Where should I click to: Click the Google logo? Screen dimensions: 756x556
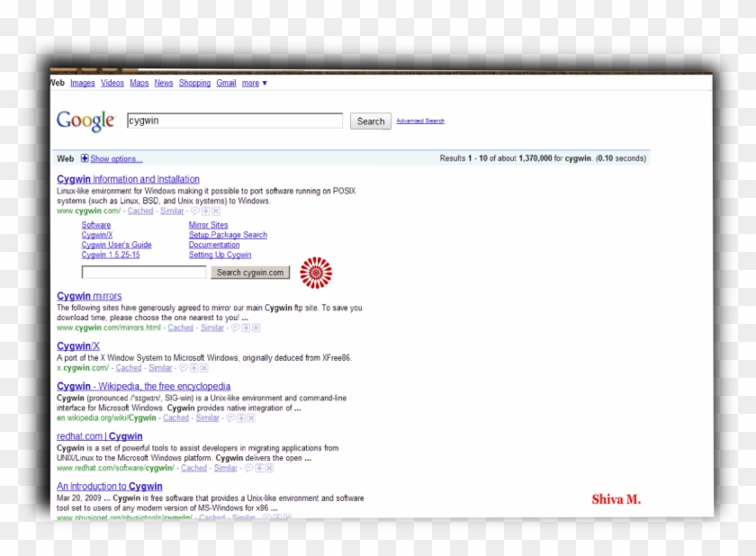tap(85, 121)
